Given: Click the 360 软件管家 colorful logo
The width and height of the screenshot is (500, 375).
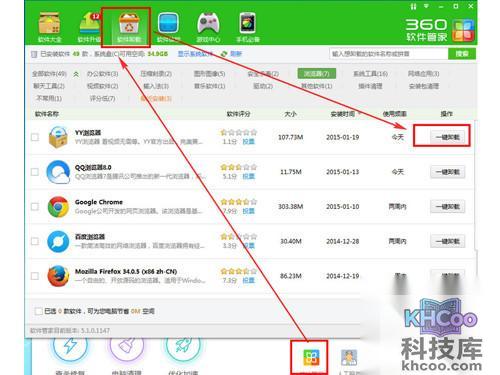Looking at the screenshot, I should (463, 30).
